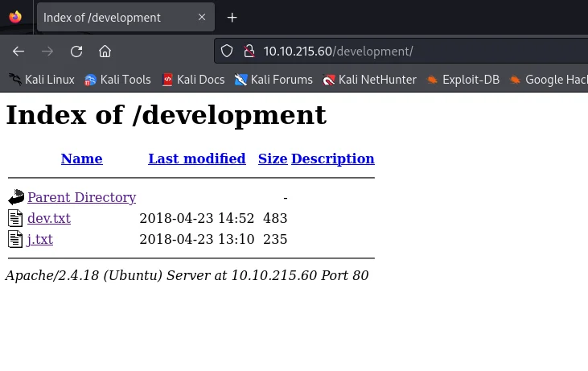
Task: Click the insecure connection padlock icon
Action: [x=249, y=51]
